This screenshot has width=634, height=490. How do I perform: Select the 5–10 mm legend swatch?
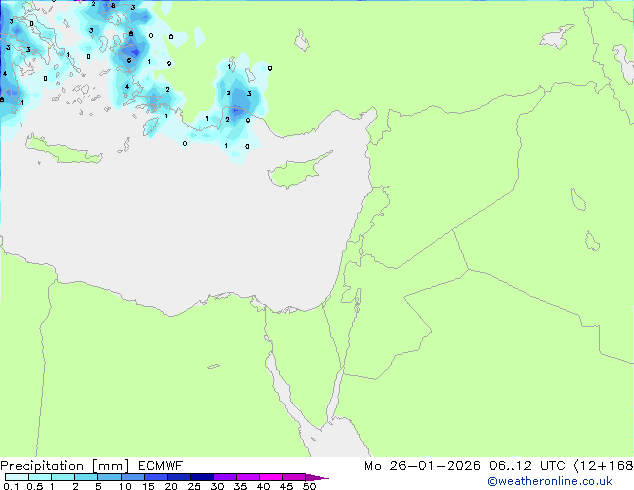[109, 477]
